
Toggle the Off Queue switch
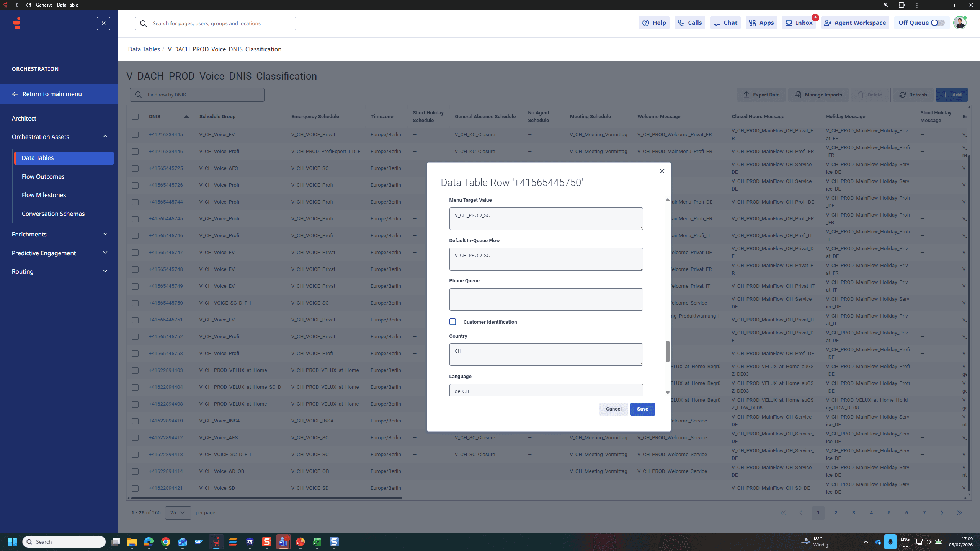(x=937, y=23)
